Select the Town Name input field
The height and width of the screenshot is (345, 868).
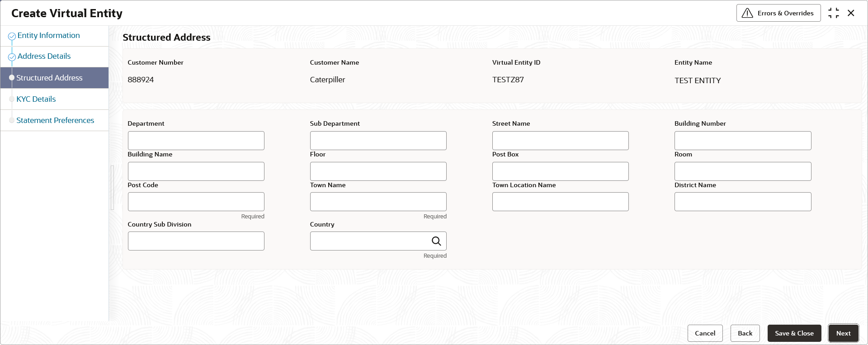tap(378, 202)
